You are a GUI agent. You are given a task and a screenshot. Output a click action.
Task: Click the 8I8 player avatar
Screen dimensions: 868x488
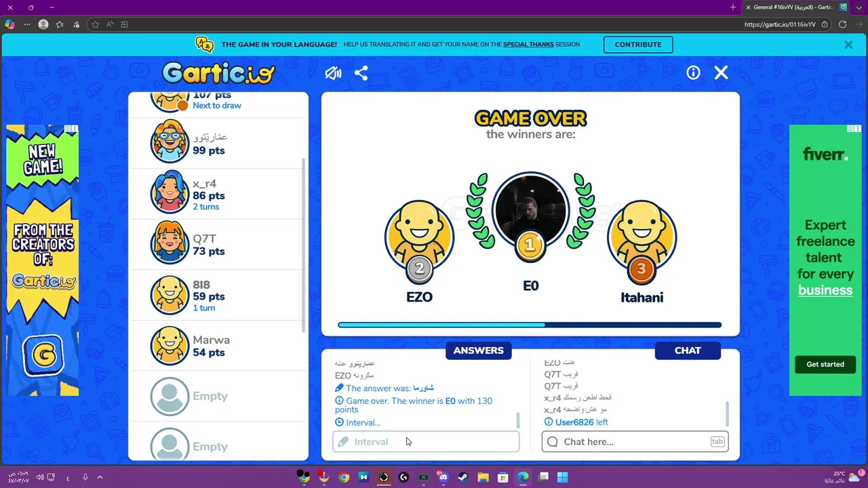[170, 295]
